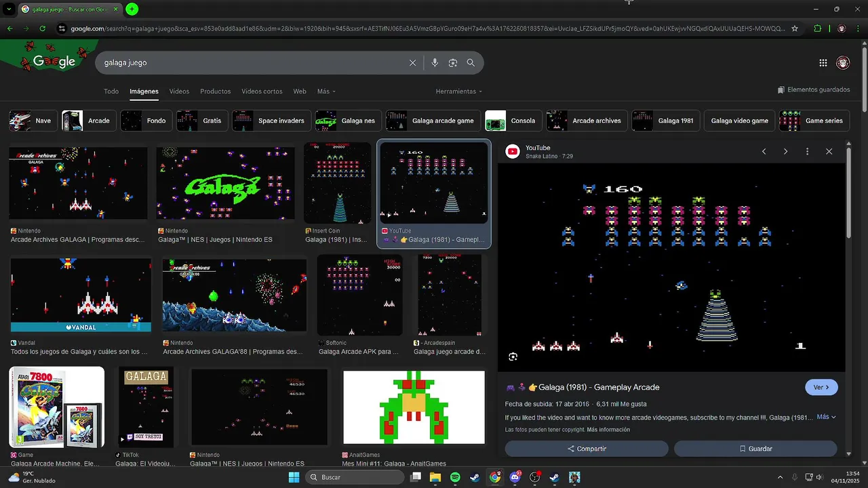Open the Softonic Galaga Arcade APK thumbnail

[359, 295]
